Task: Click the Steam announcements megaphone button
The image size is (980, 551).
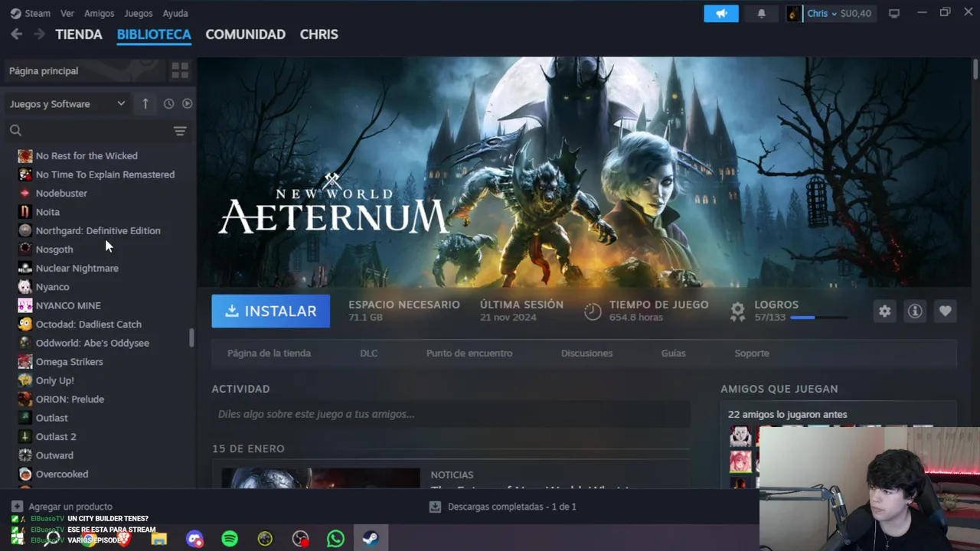Action: point(721,13)
